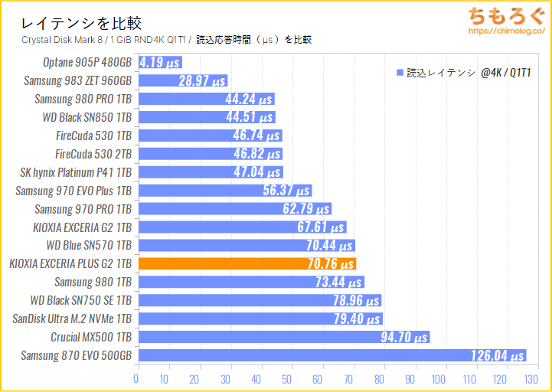Click the chart title レイテンシを比較
Image resolution: width=552 pixels, height=392 pixels.
(81, 24)
